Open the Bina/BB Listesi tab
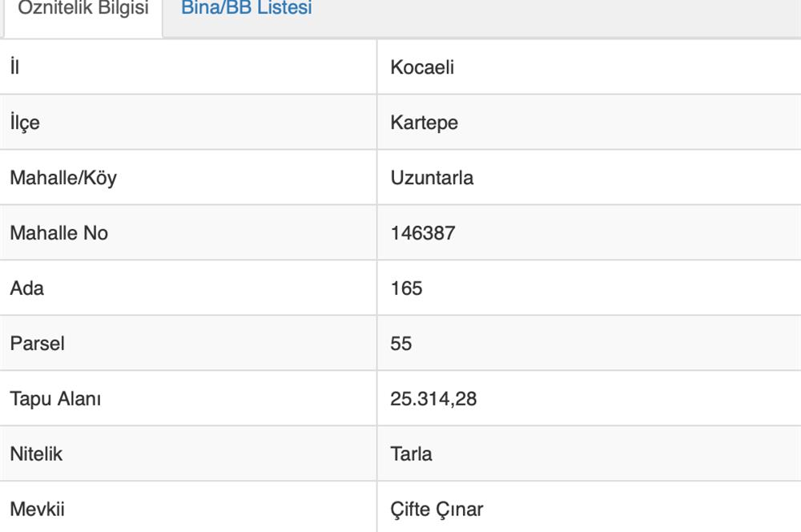801x532 pixels. click(246, 10)
